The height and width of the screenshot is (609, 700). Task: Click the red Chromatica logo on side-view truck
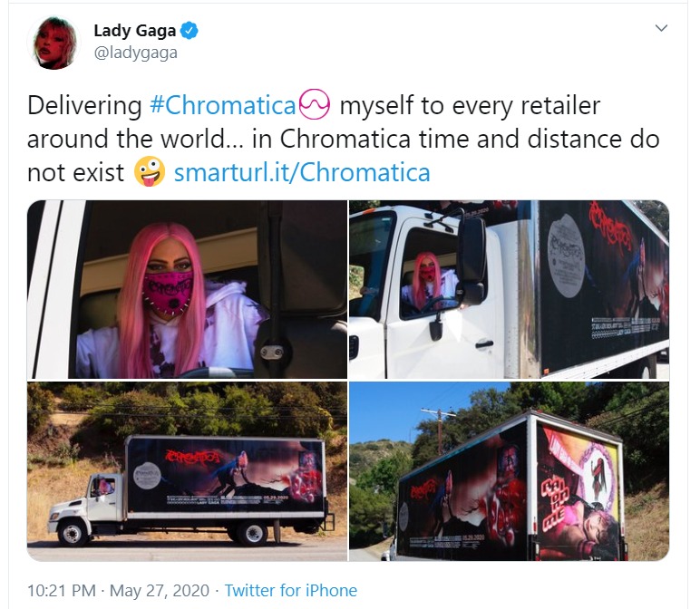click(x=194, y=457)
